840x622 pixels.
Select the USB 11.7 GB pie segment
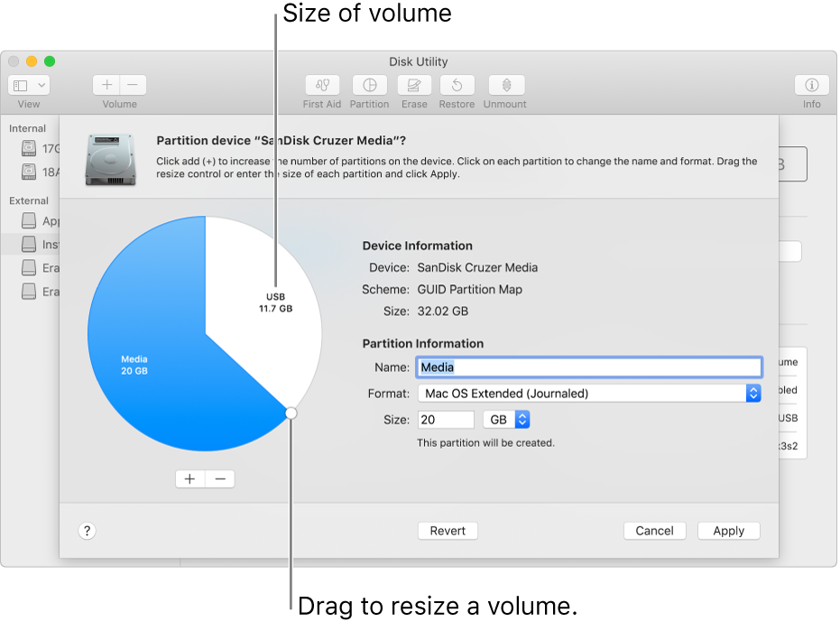[x=263, y=316]
